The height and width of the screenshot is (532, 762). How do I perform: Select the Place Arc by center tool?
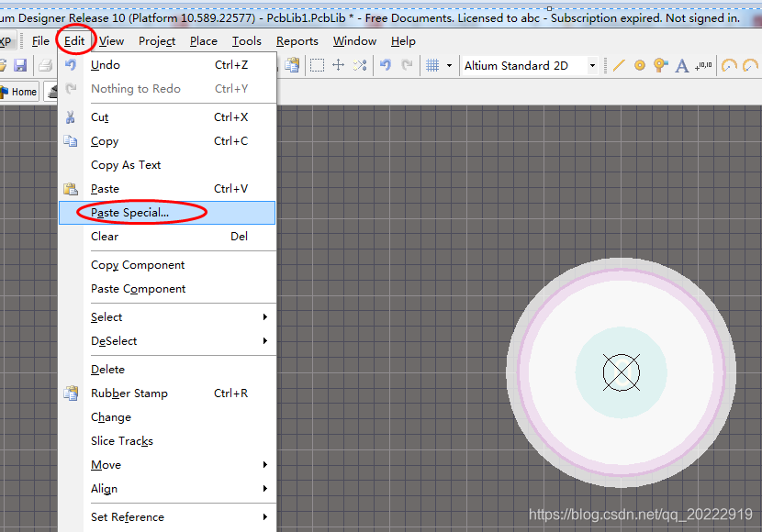pos(728,65)
